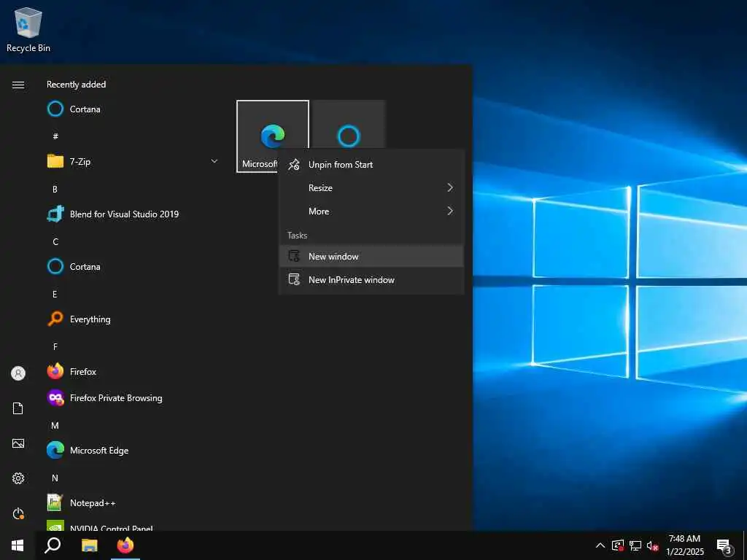Open the 7-Zip folder entry
747x560 pixels.
[135, 161]
